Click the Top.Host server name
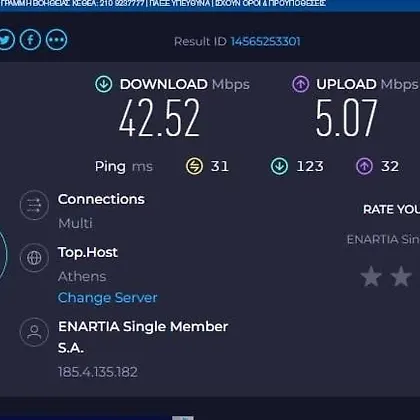 88,252
